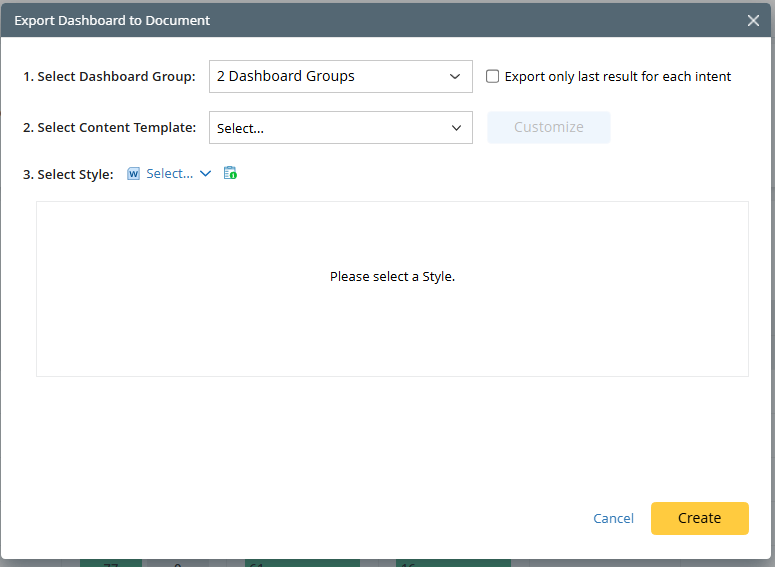
Task: Click the dialog title 'Export Dashboard to Document'
Action: click(x=112, y=20)
